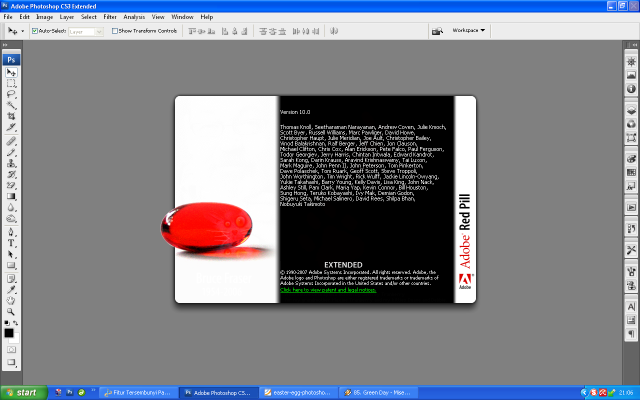The height and width of the screenshot is (400, 640).
Task: Open the Help menu
Action: 207,17
